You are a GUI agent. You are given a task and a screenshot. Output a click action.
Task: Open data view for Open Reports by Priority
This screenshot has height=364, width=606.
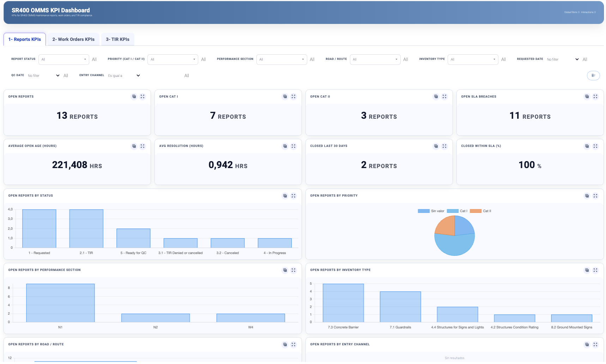pyautogui.click(x=587, y=196)
